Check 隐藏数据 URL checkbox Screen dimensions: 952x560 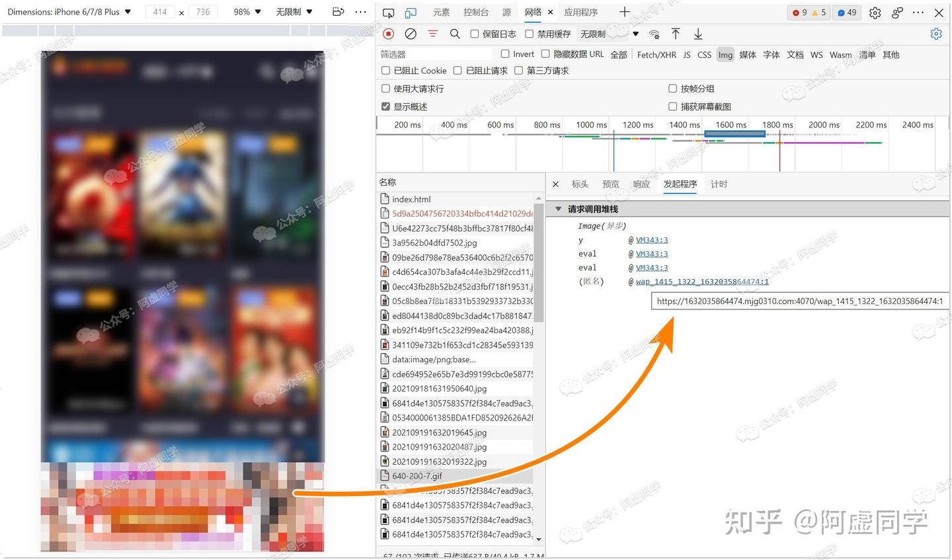[545, 54]
